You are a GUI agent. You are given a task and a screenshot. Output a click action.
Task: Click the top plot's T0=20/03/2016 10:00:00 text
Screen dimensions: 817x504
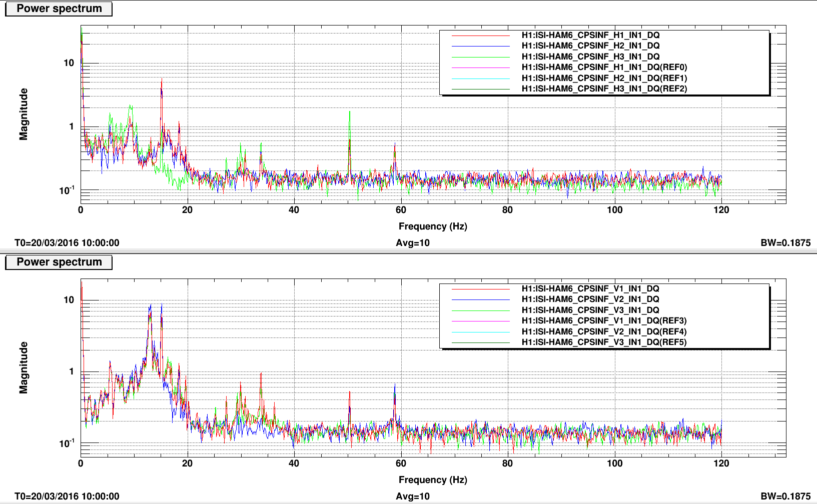[67, 243]
